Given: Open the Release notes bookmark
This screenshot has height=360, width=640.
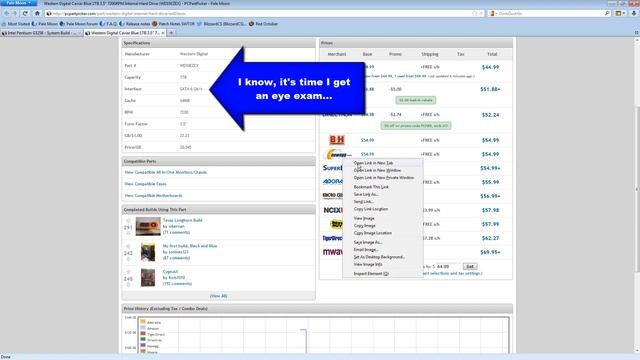Looking at the screenshot, I should (x=135, y=24).
